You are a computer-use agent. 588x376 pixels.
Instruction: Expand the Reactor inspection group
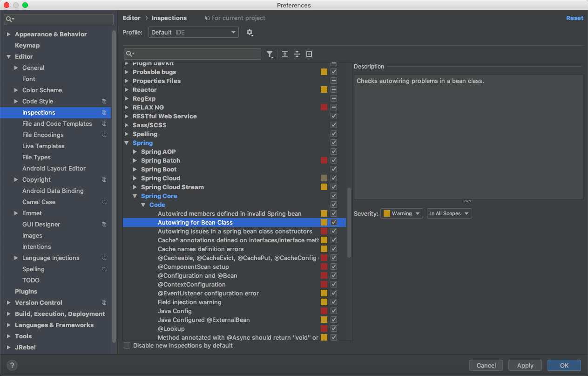coord(127,90)
